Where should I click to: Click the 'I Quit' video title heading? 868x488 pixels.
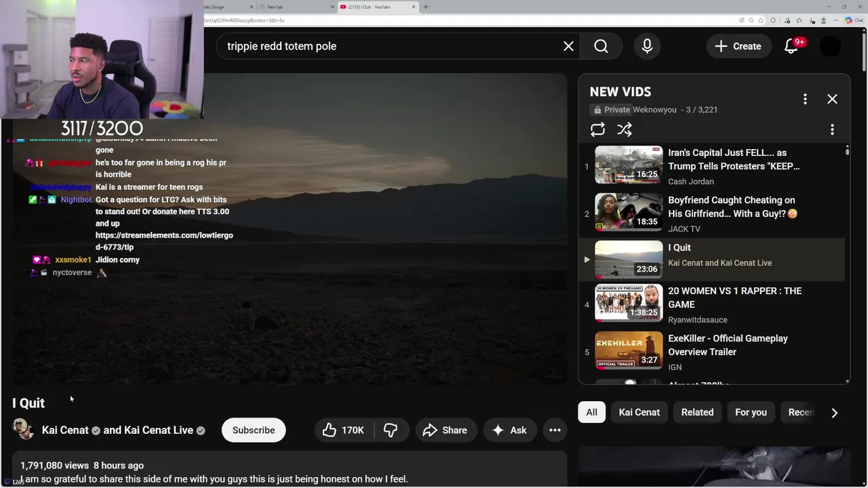pos(28,403)
